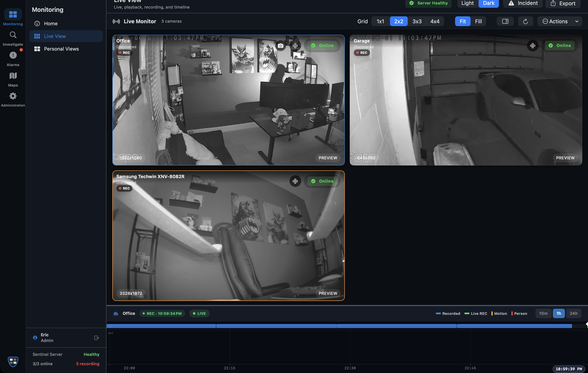Click the logout icon next to Eric
Screen dimensions: 588x373
tap(96, 338)
